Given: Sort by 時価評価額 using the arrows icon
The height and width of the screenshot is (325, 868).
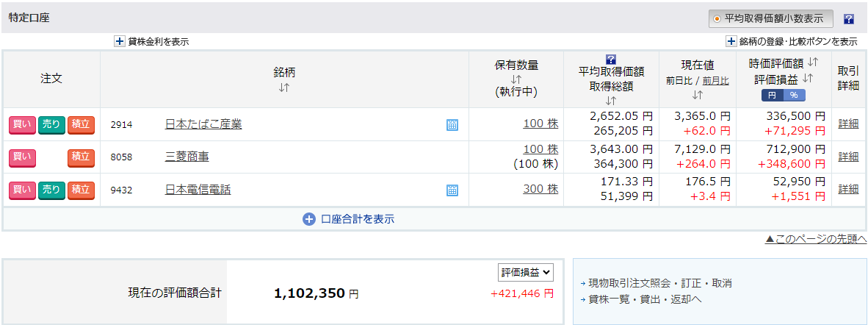Looking at the screenshot, I should (813, 62).
